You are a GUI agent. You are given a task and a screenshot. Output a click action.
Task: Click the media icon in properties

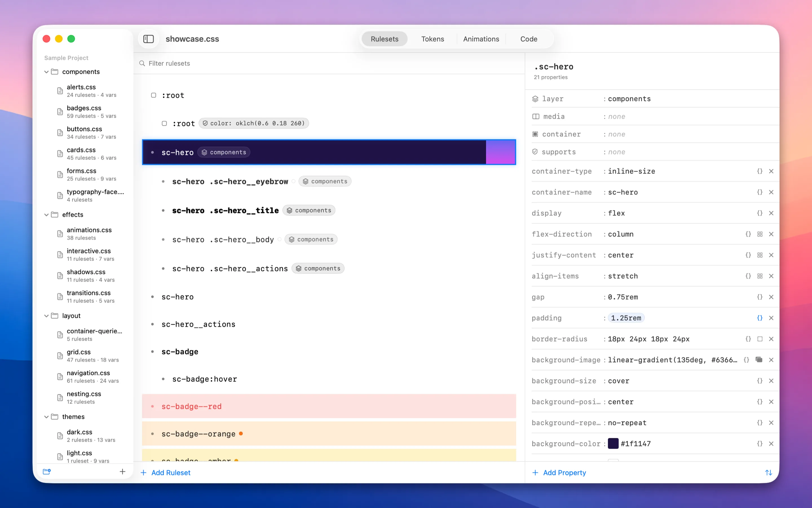tap(536, 117)
